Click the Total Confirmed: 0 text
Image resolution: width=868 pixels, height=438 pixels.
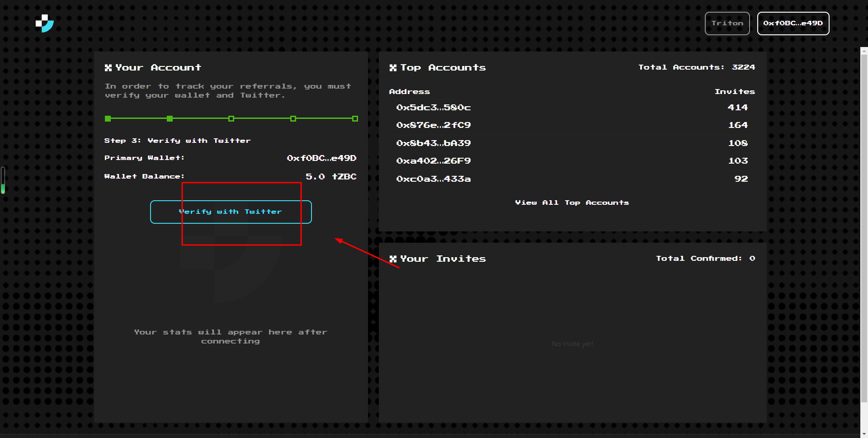(x=705, y=259)
